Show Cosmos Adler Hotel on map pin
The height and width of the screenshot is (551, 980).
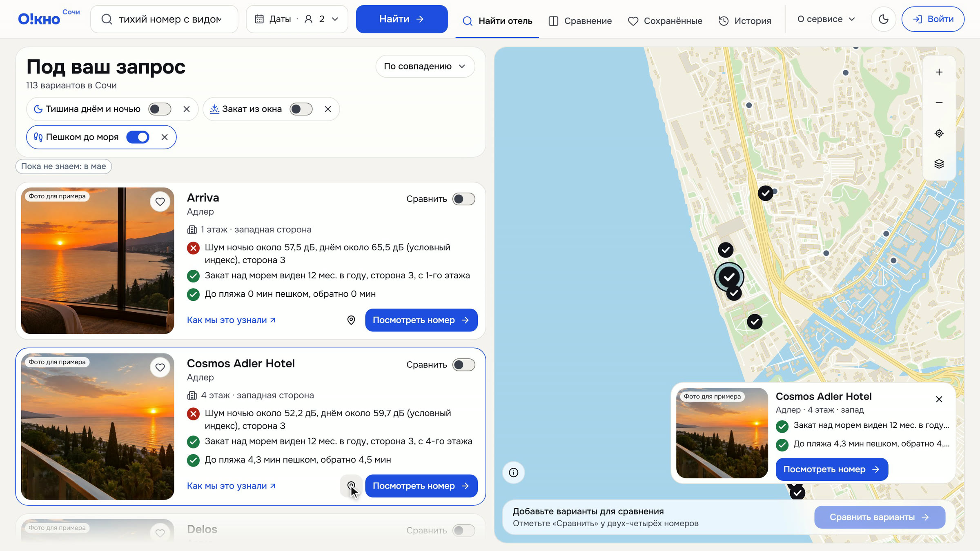(351, 486)
